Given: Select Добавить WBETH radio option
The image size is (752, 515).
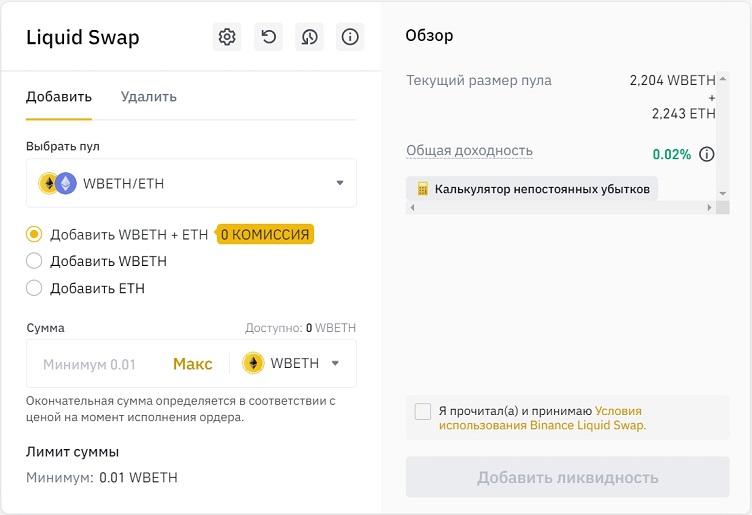Looking at the screenshot, I should [34, 261].
